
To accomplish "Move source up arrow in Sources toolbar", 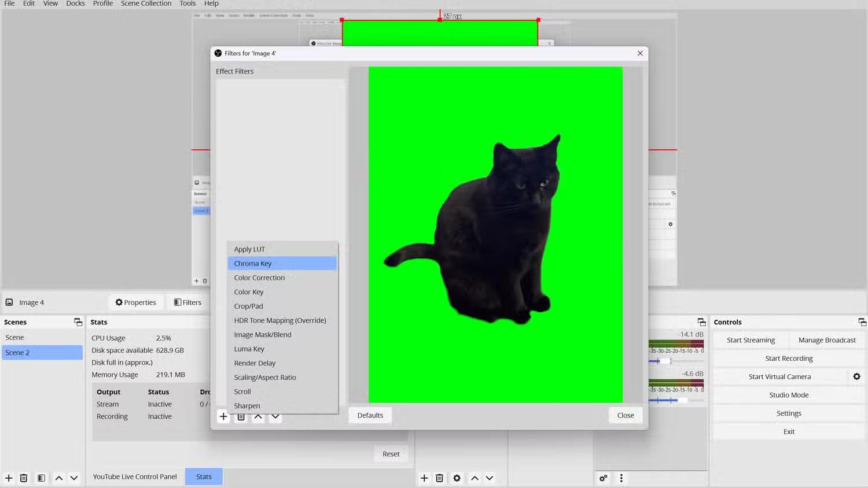I will coord(475,478).
